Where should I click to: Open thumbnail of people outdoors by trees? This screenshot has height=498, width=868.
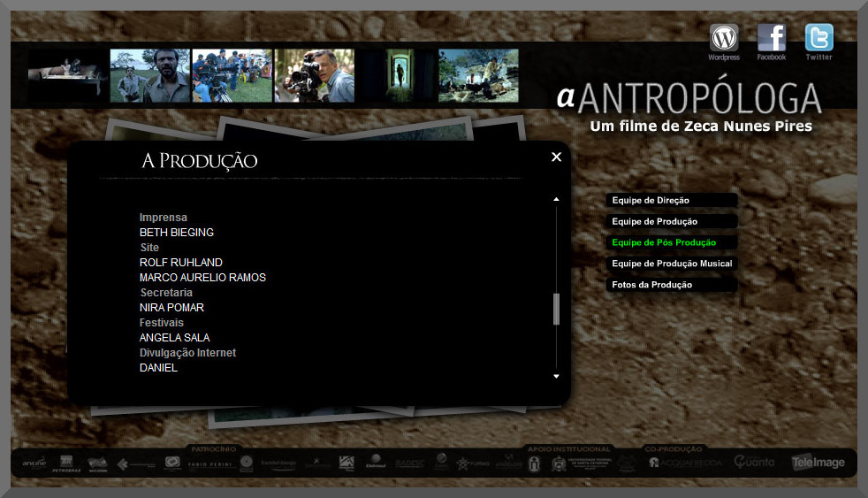coord(479,76)
